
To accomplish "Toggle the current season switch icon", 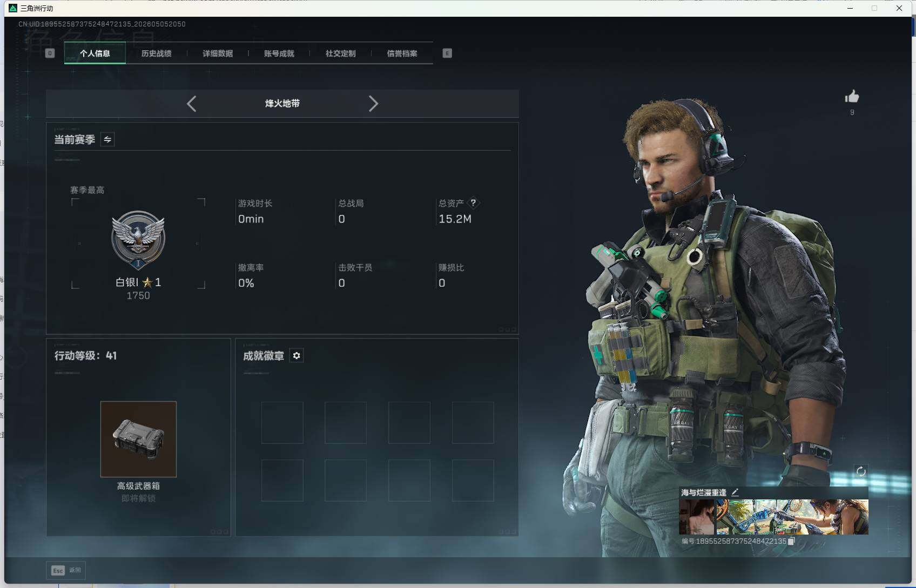I will pyautogui.click(x=107, y=139).
